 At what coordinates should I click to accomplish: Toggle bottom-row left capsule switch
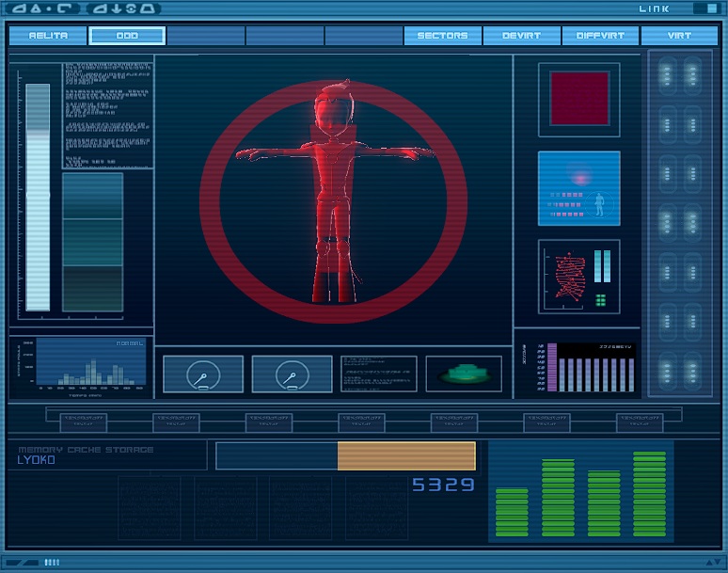(667, 372)
